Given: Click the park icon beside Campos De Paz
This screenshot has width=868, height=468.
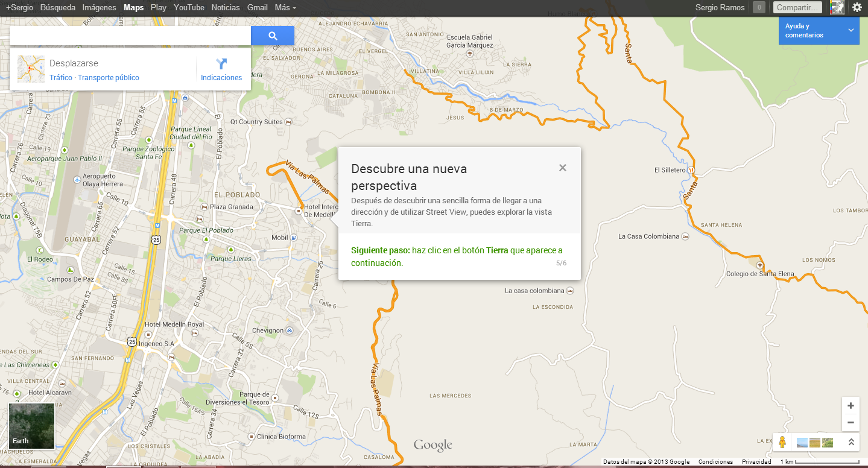Looking at the screenshot, I should pyautogui.click(x=71, y=270).
